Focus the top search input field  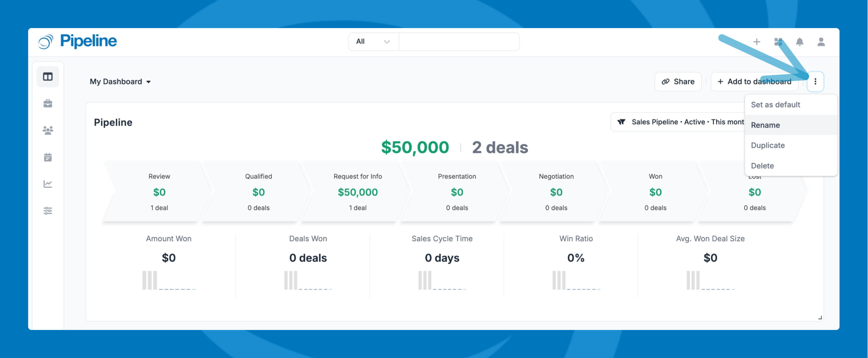(459, 42)
